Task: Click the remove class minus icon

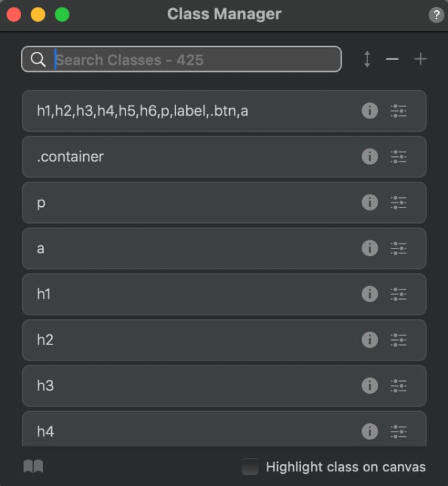Action: (x=392, y=60)
